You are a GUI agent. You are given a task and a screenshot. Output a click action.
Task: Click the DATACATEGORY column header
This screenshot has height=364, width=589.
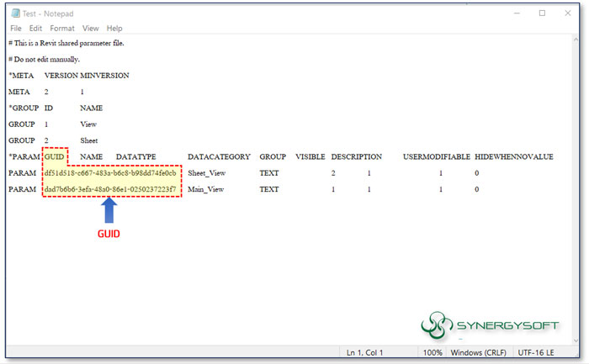(219, 156)
